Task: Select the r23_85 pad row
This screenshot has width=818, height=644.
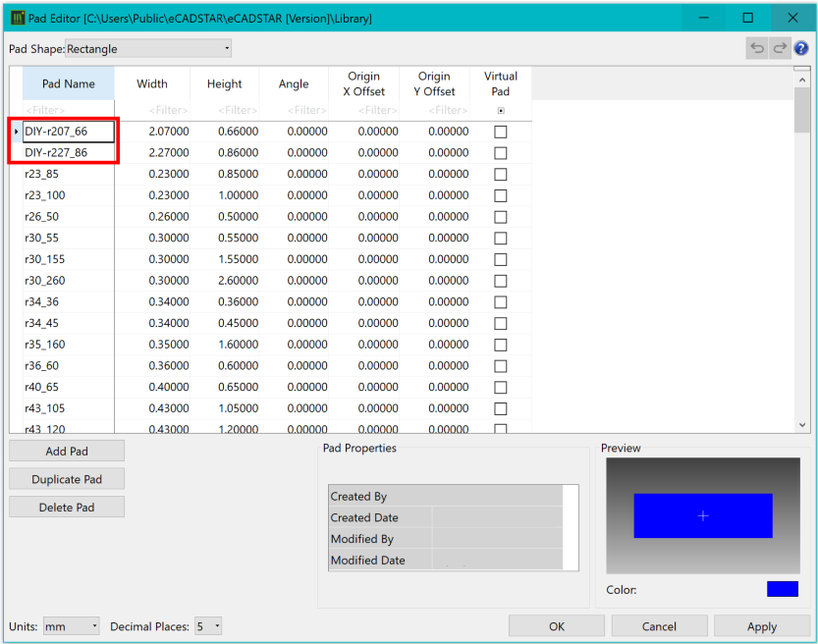Action: coord(277,174)
